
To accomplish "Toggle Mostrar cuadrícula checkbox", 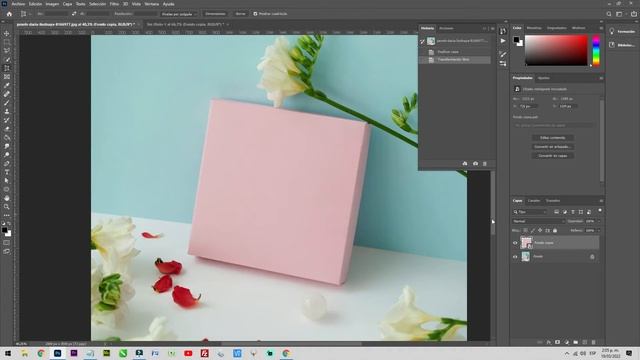I will point(255,14).
